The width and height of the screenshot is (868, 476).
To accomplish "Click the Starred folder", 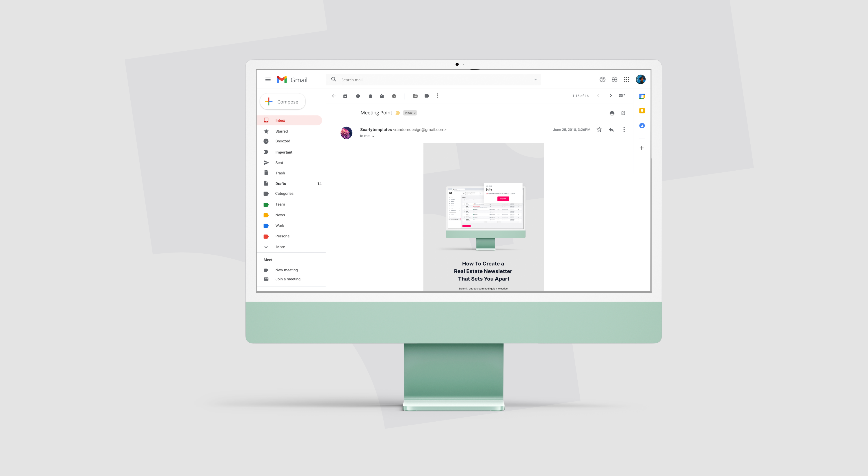I will (x=281, y=131).
